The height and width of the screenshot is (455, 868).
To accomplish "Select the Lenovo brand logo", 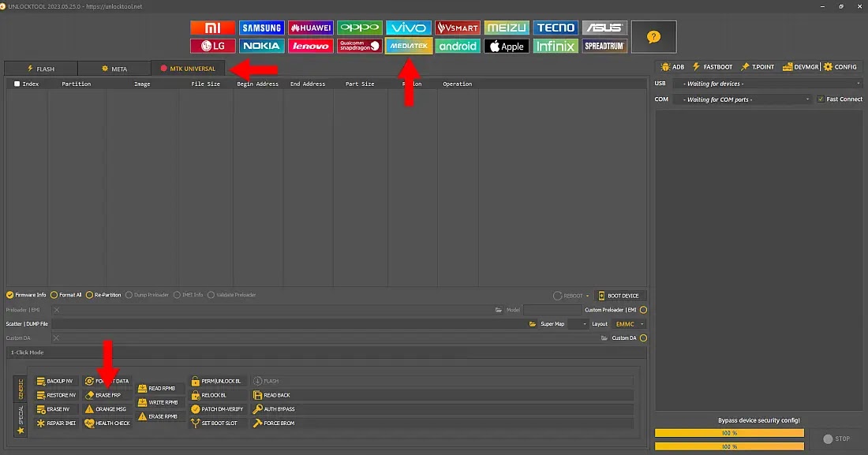I will coord(311,46).
